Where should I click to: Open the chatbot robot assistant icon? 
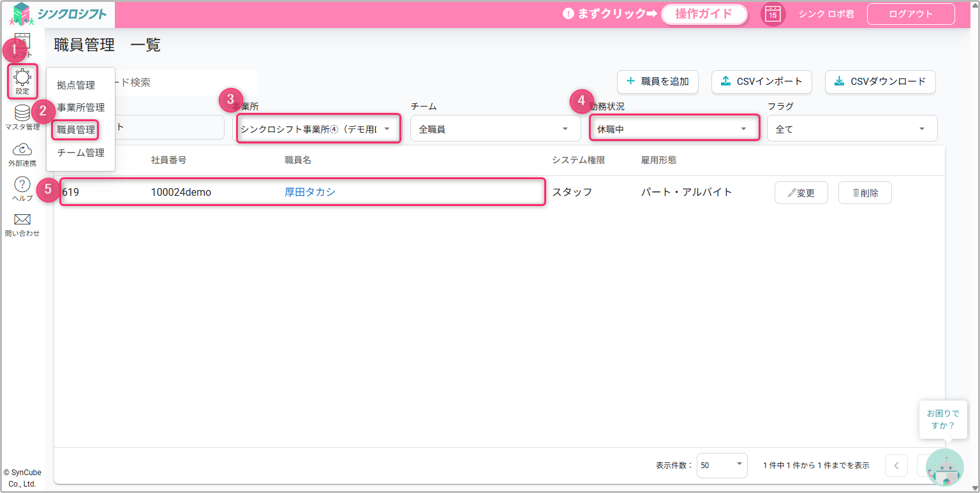pos(944,469)
